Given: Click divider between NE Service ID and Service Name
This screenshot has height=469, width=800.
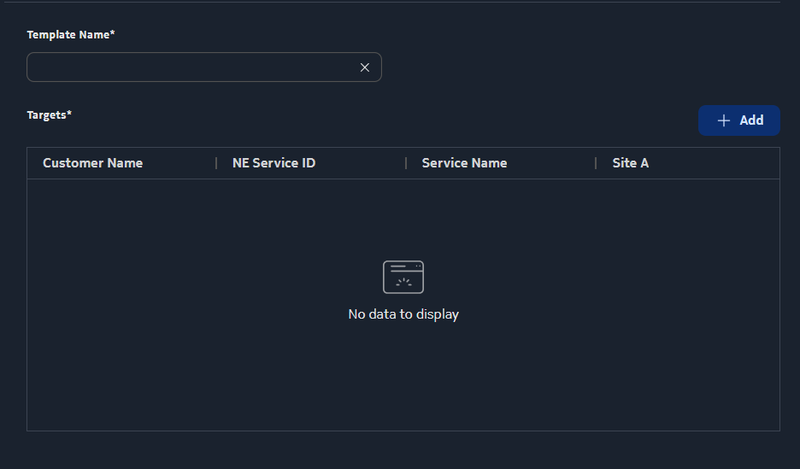Looking at the screenshot, I should [x=406, y=163].
